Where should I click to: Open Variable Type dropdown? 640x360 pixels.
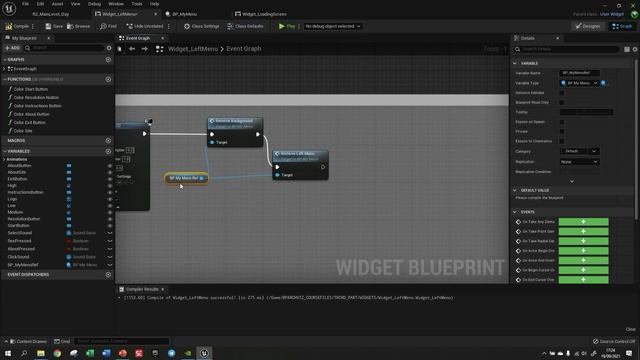pos(579,83)
